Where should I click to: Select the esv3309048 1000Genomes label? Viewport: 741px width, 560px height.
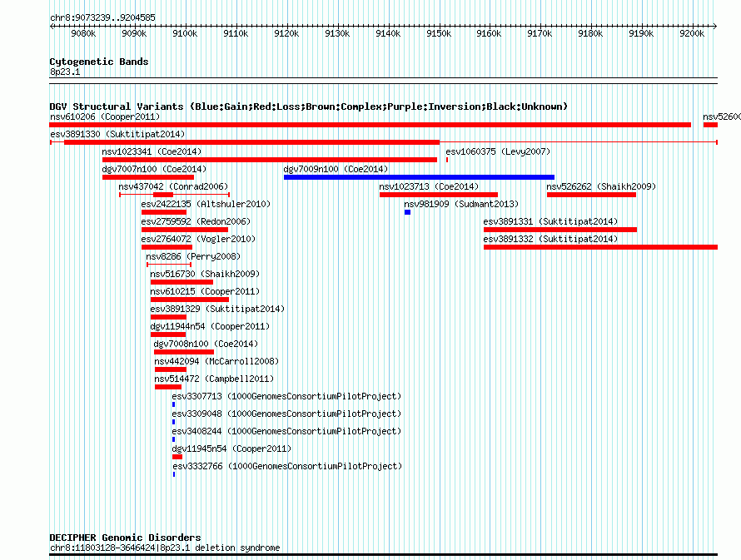tap(286, 414)
